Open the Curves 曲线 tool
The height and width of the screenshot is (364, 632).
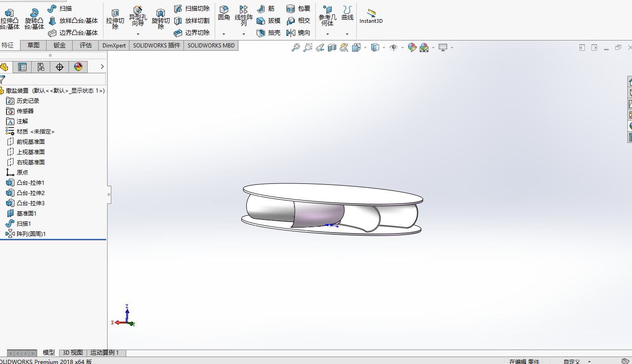click(x=347, y=13)
